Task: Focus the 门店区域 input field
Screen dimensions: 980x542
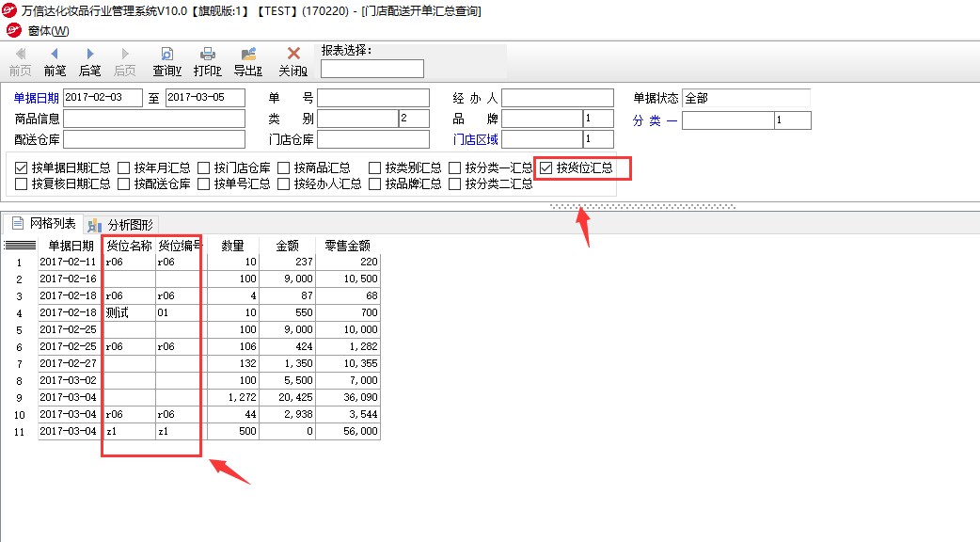Action: (543, 139)
